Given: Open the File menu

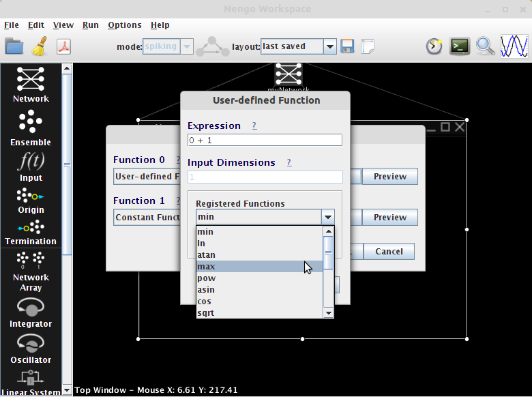Looking at the screenshot, I should pyautogui.click(x=11, y=25).
